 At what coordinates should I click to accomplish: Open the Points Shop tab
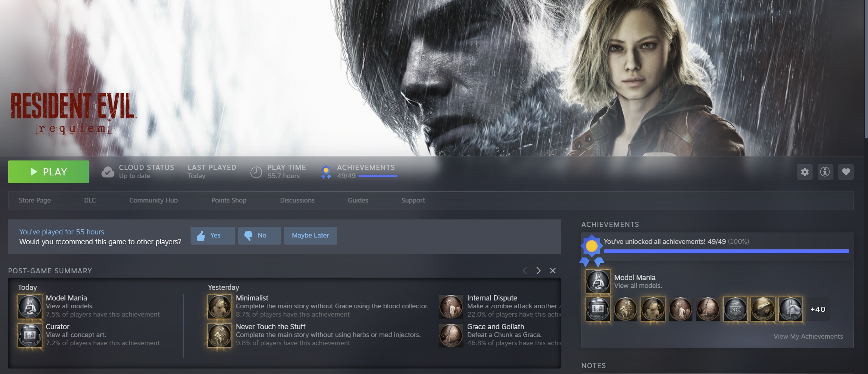click(x=229, y=200)
